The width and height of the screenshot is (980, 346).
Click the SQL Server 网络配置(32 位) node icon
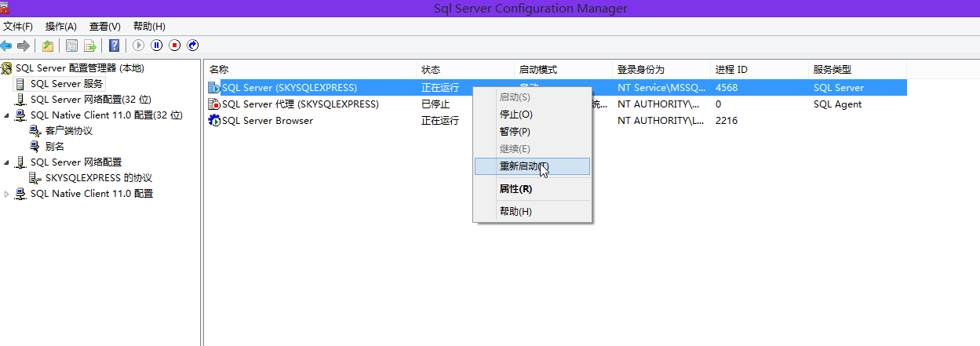(x=21, y=100)
